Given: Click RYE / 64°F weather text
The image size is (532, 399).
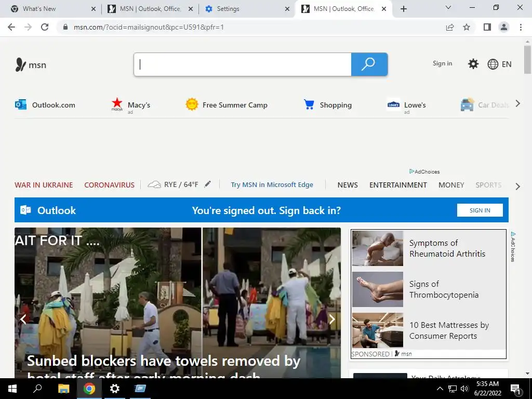Looking at the screenshot, I should (181, 184).
